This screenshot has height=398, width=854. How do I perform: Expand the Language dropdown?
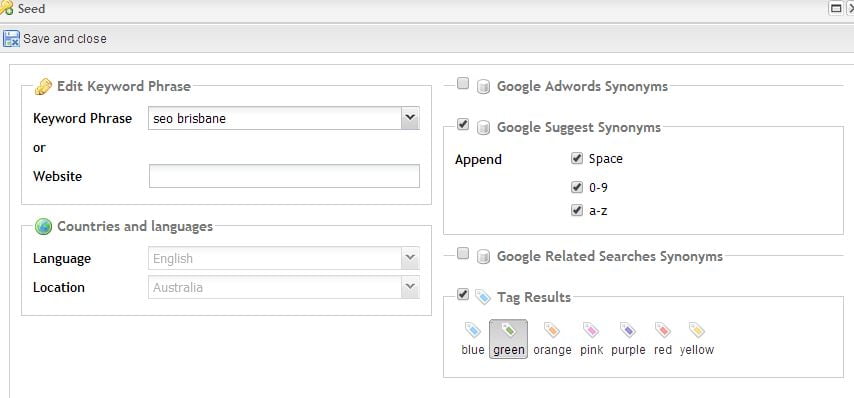pyautogui.click(x=410, y=258)
